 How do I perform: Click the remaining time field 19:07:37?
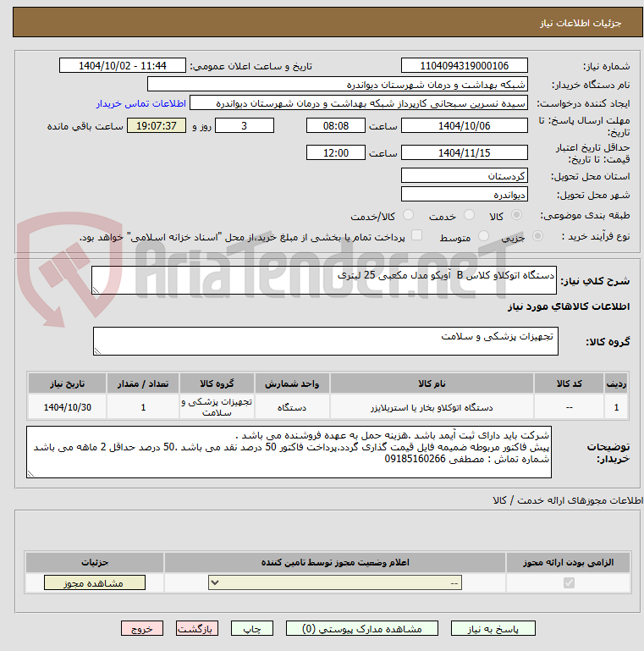(x=157, y=126)
